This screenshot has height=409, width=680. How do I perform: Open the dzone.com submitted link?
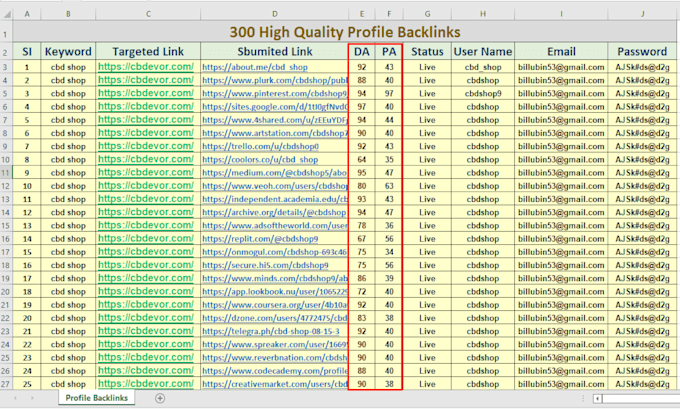tap(275, 318)
